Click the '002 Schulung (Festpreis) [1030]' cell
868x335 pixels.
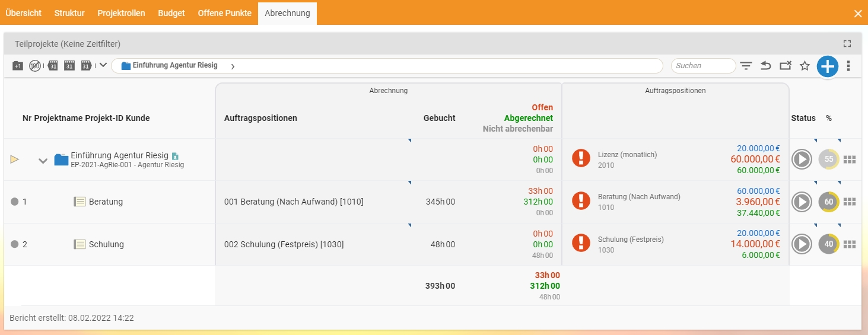[284, 244]
